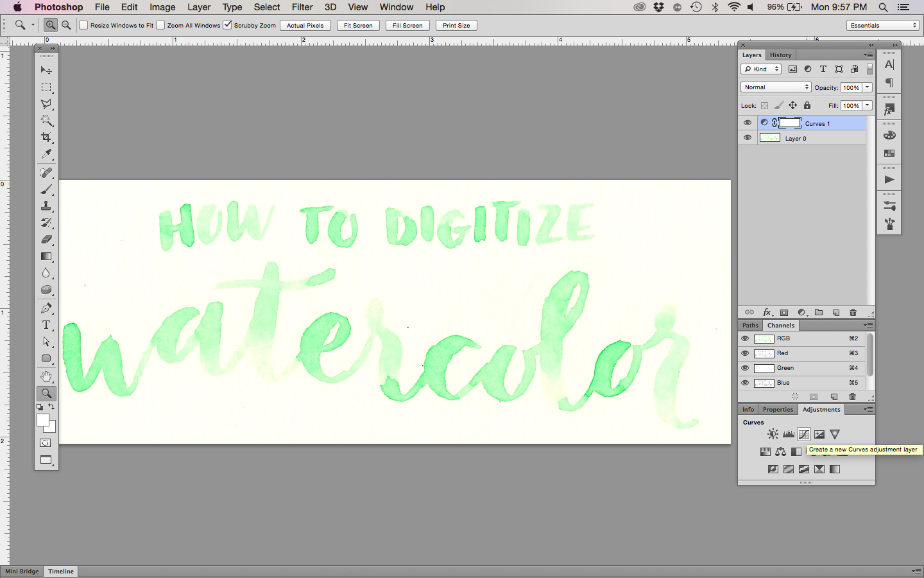924x578 pixels.
Task: Select the Clone Stamp tool
Action: (x=46, y=206)
